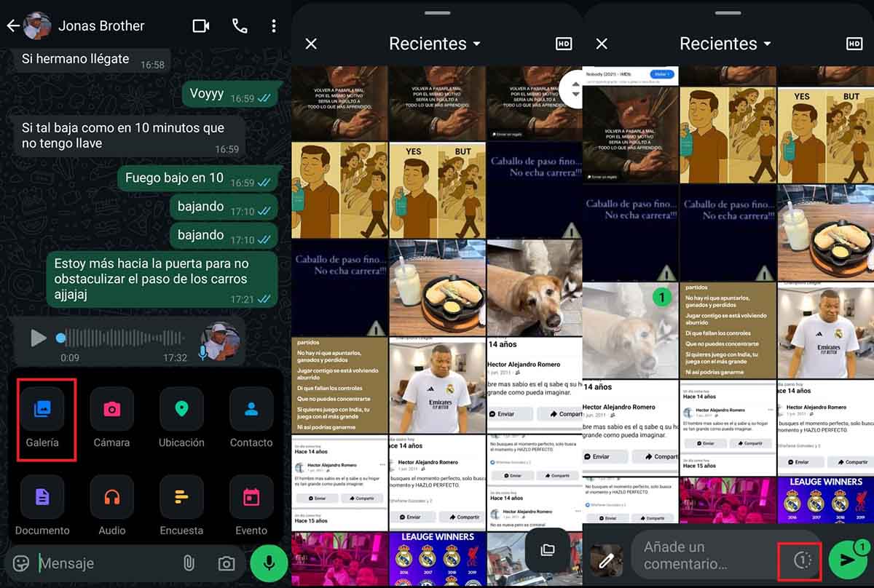Go back from Jonas Brother chat
The width and height of the screenshot is (874, 588).
[x=12, y=26]
